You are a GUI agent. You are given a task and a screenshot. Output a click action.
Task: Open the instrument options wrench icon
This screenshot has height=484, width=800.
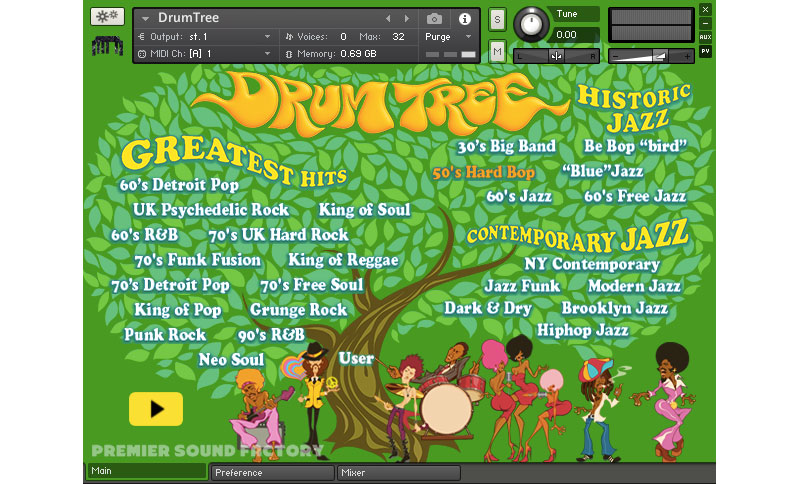[x=107, y=17]
